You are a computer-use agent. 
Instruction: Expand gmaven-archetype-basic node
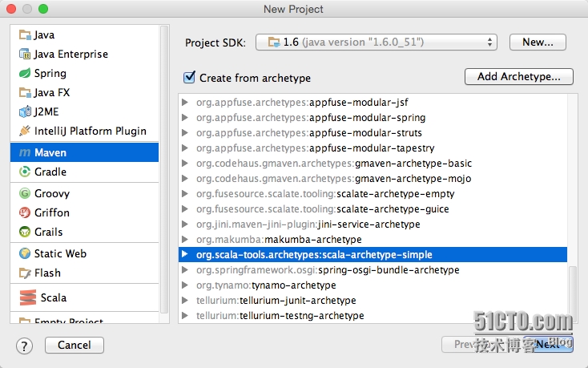pyautogui.click(x=184, y=164)
